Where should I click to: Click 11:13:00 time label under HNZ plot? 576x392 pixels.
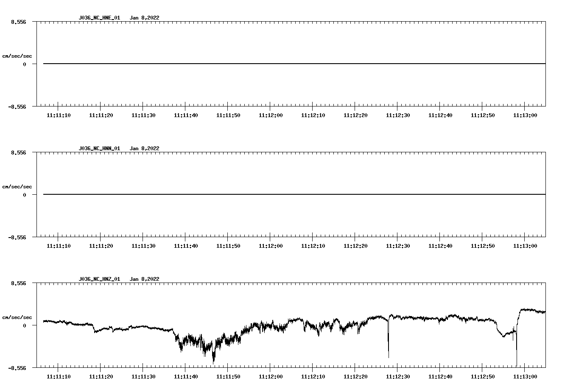[x=525, y=377]
